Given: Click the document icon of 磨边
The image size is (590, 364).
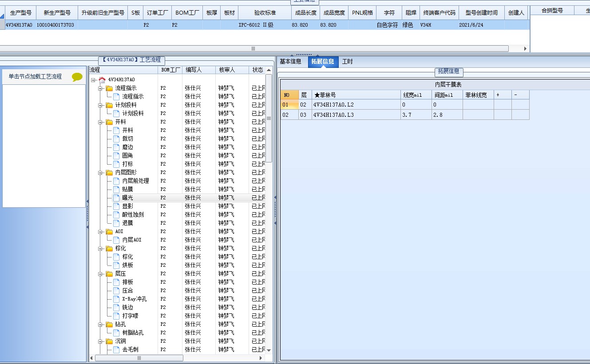Looking at the screenshot, I should [x=116, y=147].
